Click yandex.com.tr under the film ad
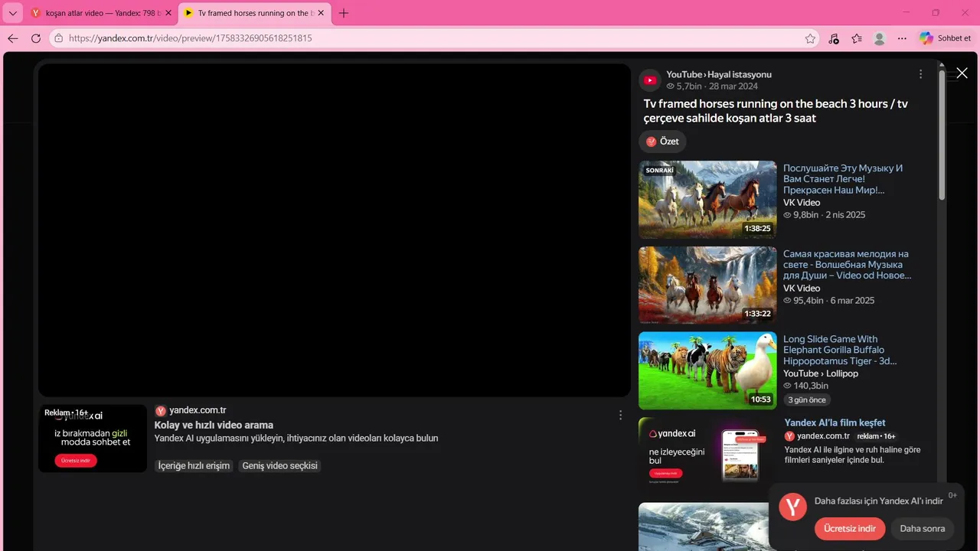 tap(823, 436)
